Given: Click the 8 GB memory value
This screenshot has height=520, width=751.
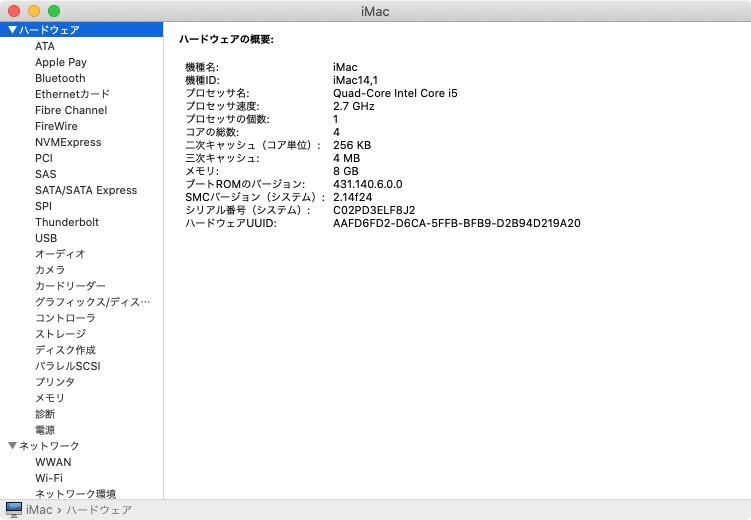Looking at the screenshot, I should click(x=345, y=171).
